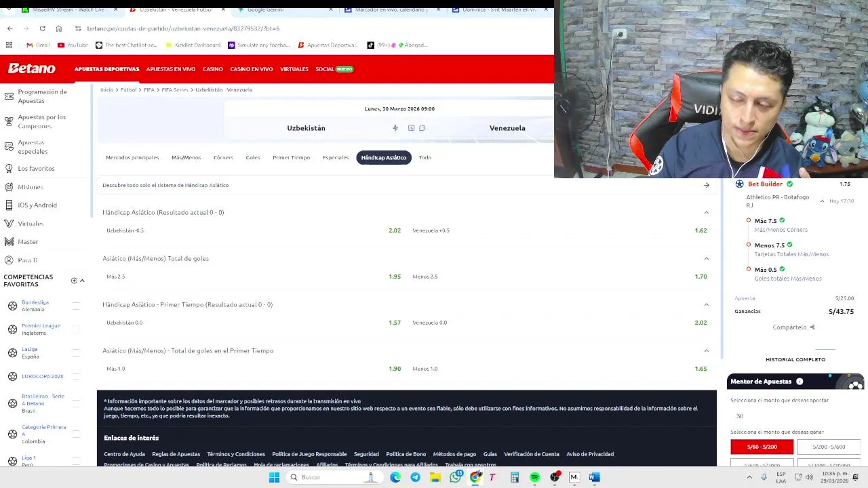Open the Chrome apps grid icon
Screen dimensions: 868x488
(x=9, y=45)
